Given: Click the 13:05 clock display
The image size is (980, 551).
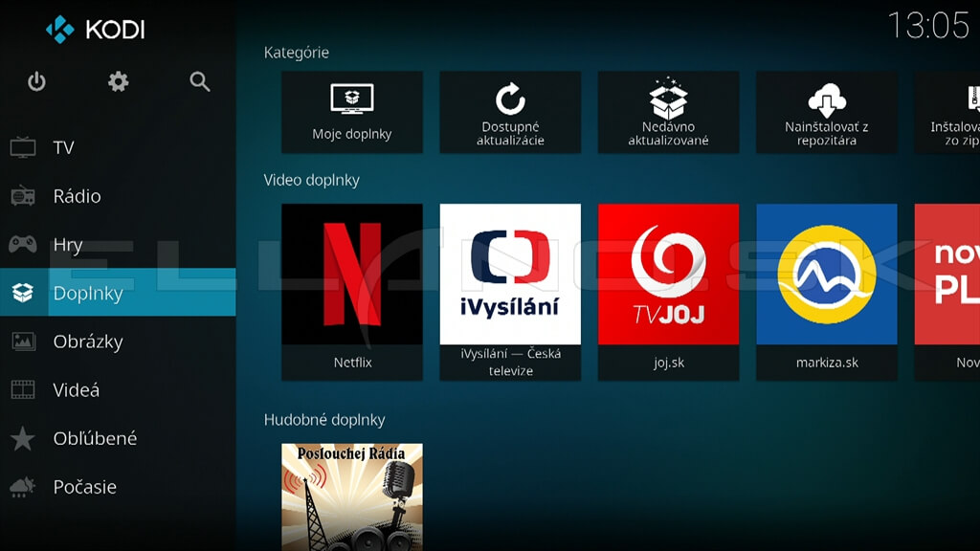Looking at the screenshot, I should [928, 26].
